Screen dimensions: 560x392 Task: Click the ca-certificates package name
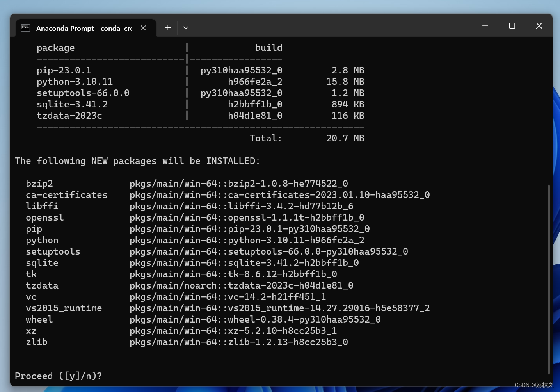coord(66,195)
